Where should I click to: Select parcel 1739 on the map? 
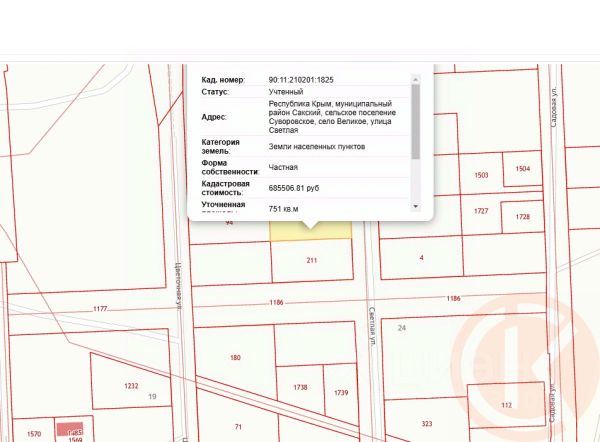341,393
